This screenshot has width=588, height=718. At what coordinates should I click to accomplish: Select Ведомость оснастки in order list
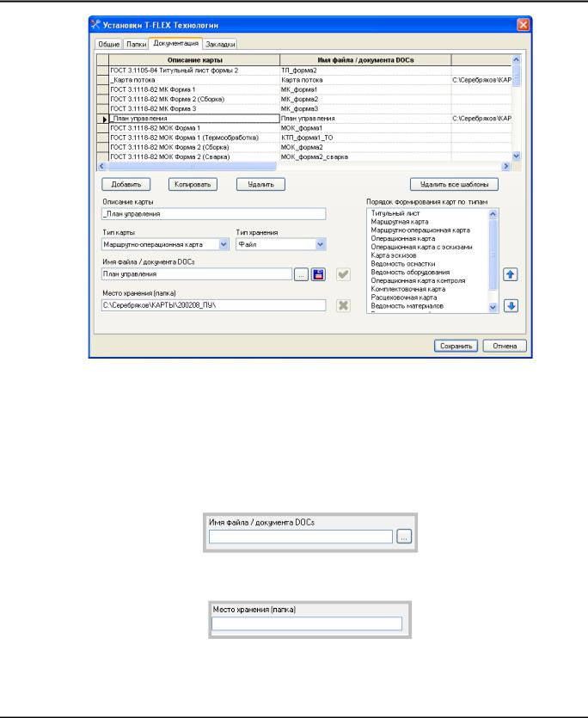[403, 264]
